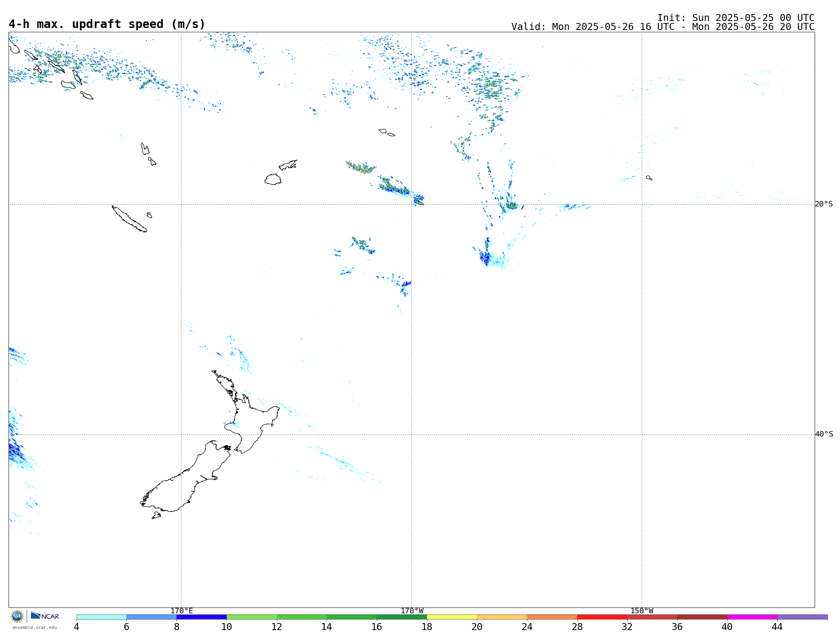The height and width of the screenshot is (632, 840).
Task: Click the 'Valid: Mon 2025-05-26 16 UTC' line
Action: pyautogui.click(x=663, y=27)
